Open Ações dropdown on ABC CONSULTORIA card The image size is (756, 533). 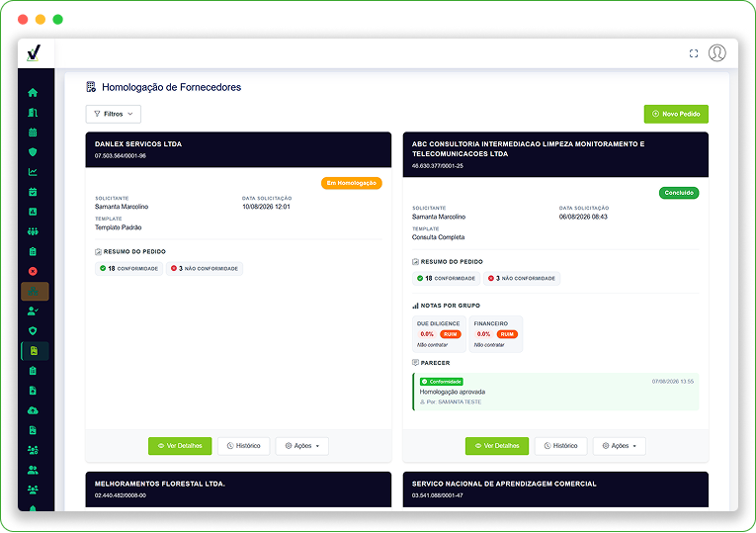(619, 446)
